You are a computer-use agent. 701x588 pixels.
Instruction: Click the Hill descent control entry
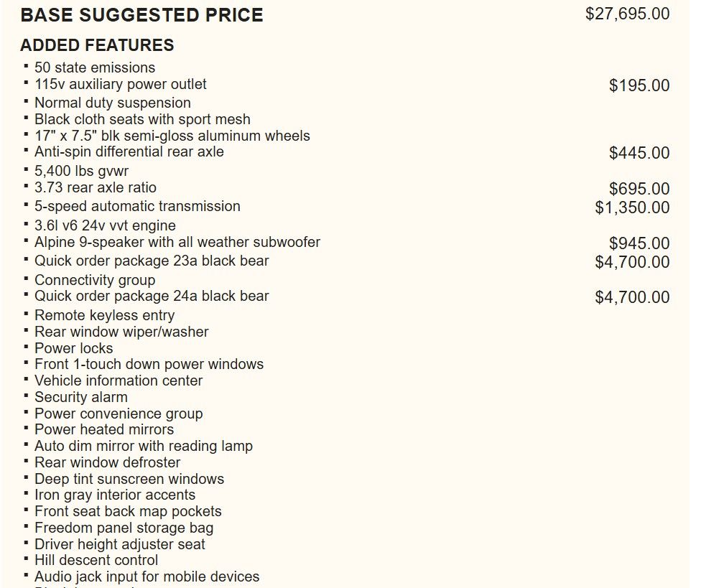[96, 560]
